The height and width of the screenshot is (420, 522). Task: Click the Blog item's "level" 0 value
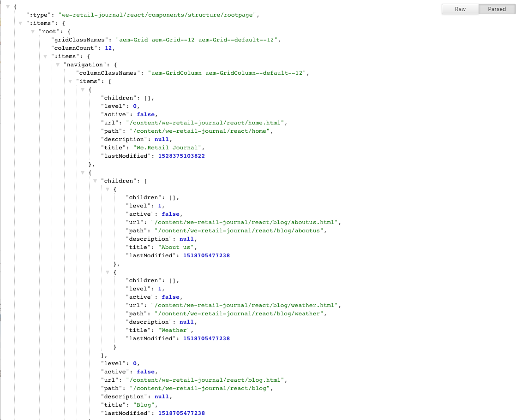tap(135, 363)
